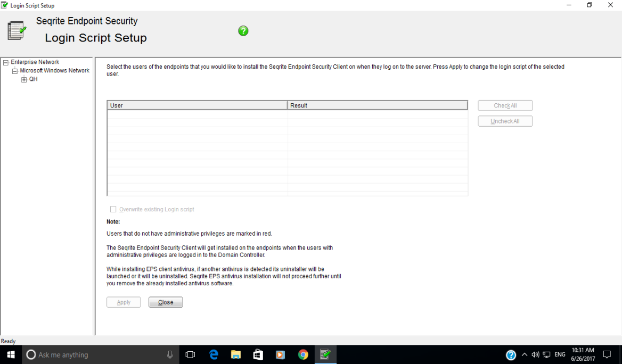
Task: Sort by the User column header
Action: coord(197,105)
